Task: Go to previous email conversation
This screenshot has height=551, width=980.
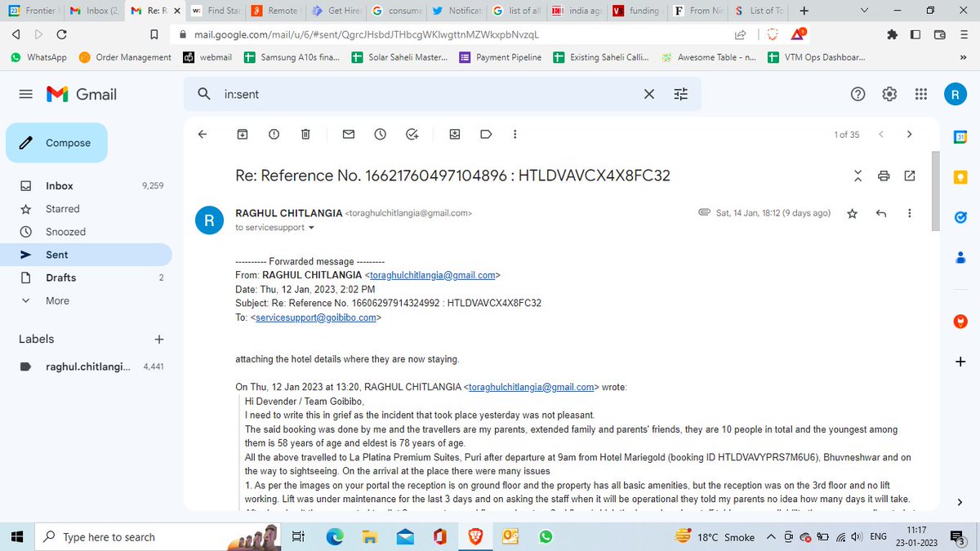Action: [x=881, y=134]
